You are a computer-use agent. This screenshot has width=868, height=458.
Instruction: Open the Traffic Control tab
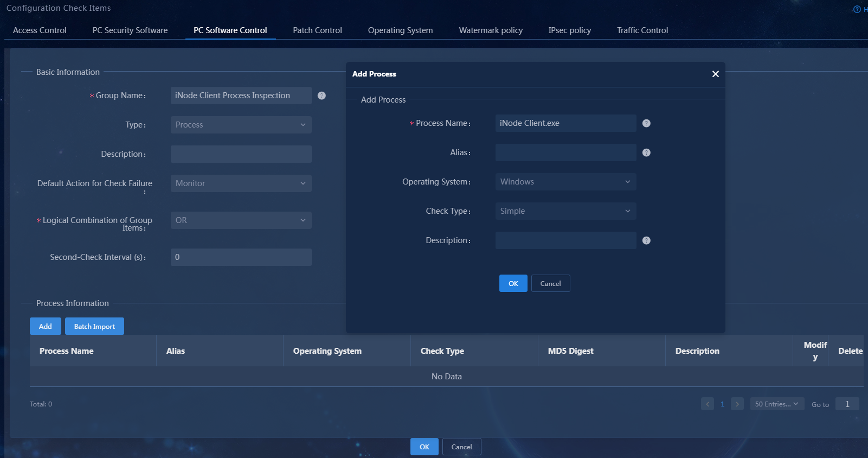642,30
